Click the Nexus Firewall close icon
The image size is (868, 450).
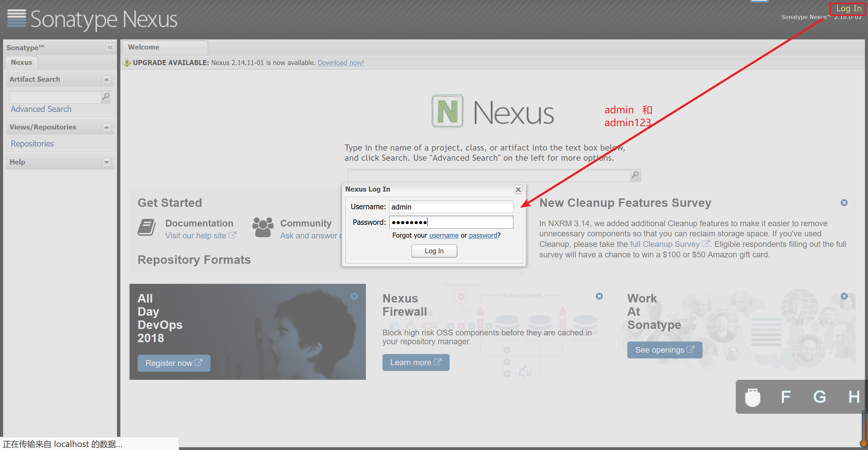coord(599,297)
